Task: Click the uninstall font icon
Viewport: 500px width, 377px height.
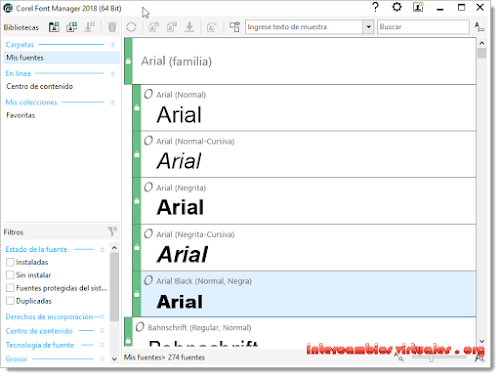Action: pos(172,27)
